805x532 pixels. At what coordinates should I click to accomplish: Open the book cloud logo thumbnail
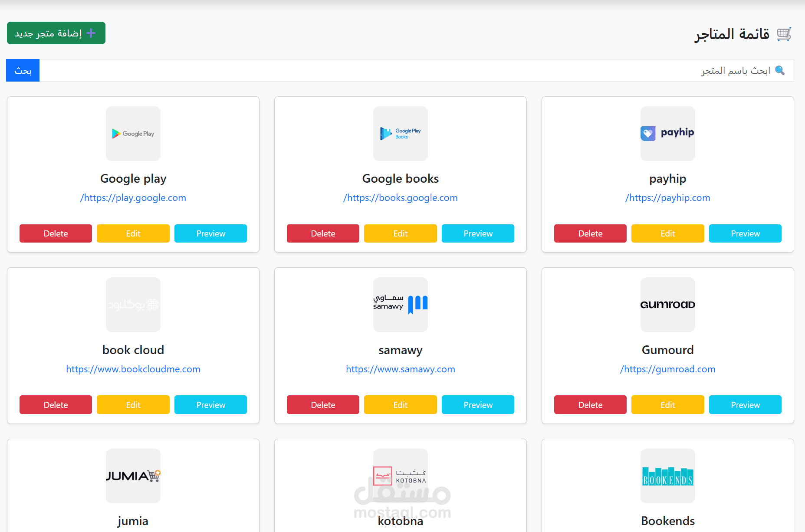[133, 305]
